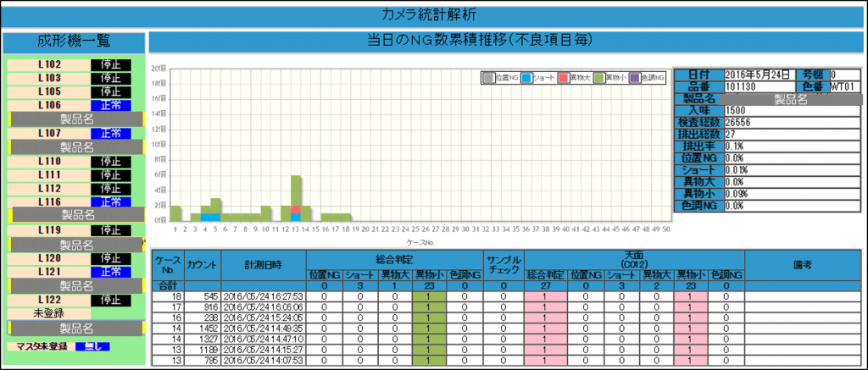Click the 備考 column header

pos(802,264)
